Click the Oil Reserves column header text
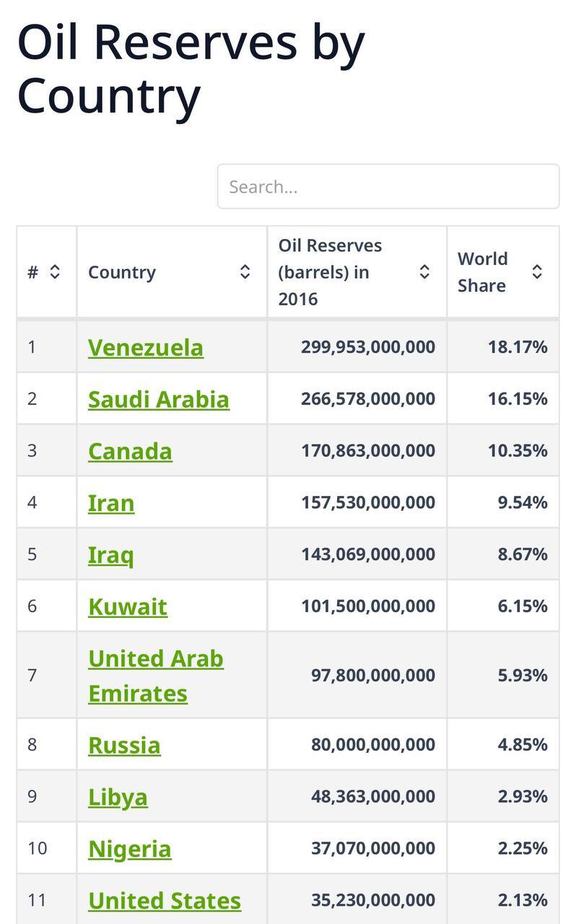The width and height of the screenshot is (576, 924). coord(330,272)
